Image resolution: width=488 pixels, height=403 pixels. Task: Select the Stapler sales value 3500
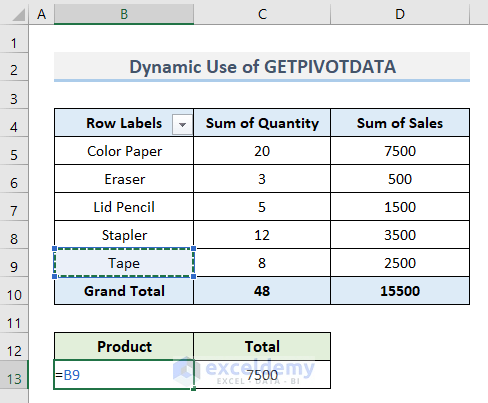coord(400,235)
